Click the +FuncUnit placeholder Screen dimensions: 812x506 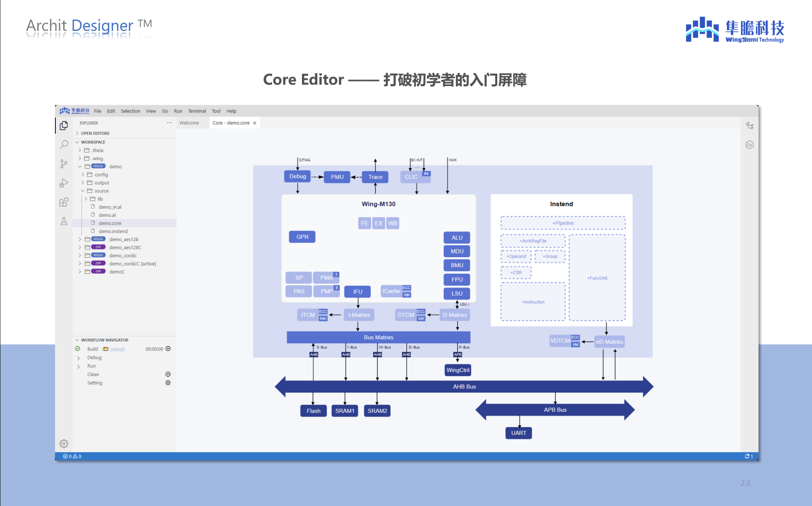597,278
